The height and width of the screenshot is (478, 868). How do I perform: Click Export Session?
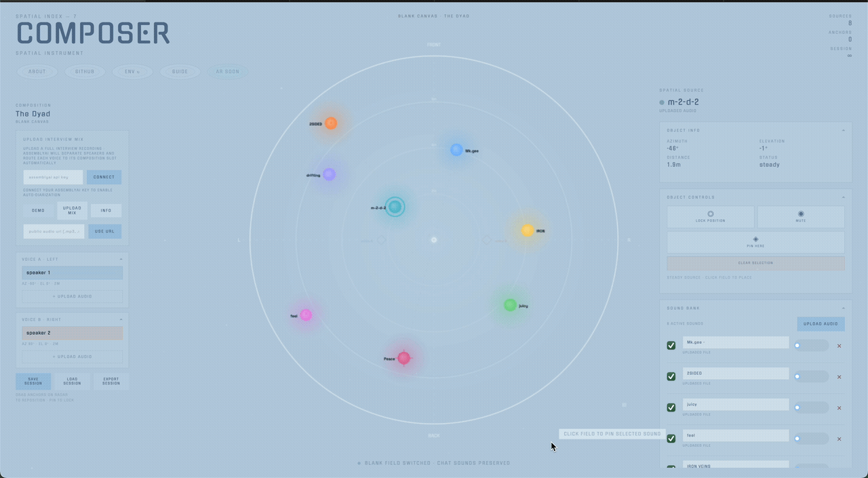coord(111,381)
